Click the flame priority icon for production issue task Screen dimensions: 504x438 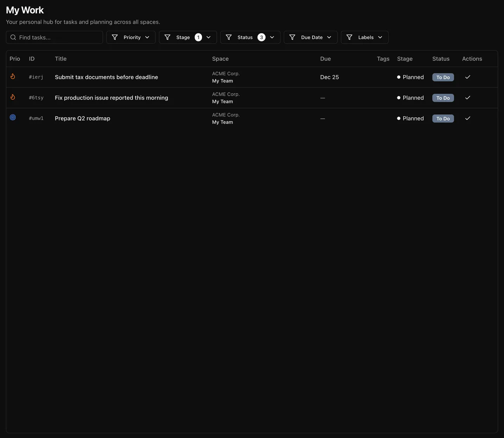(x=13, y=97)
